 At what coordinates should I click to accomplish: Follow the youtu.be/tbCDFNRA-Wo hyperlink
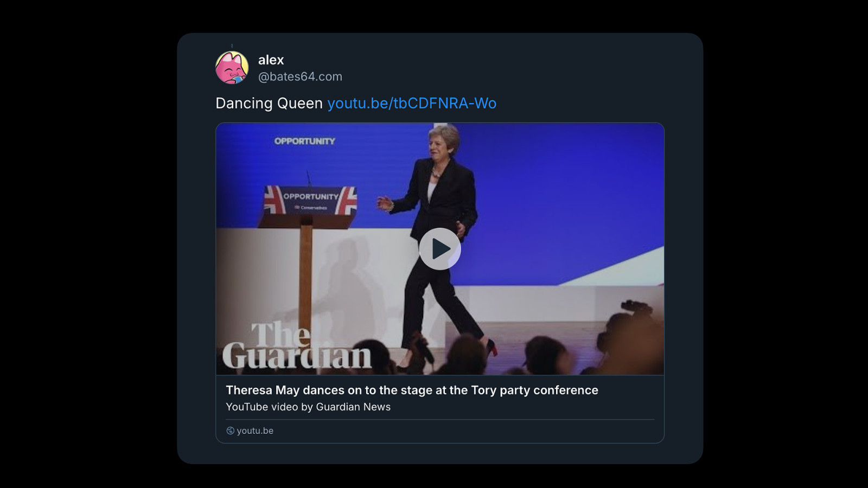pyautogui.click(x=412, y=103)
